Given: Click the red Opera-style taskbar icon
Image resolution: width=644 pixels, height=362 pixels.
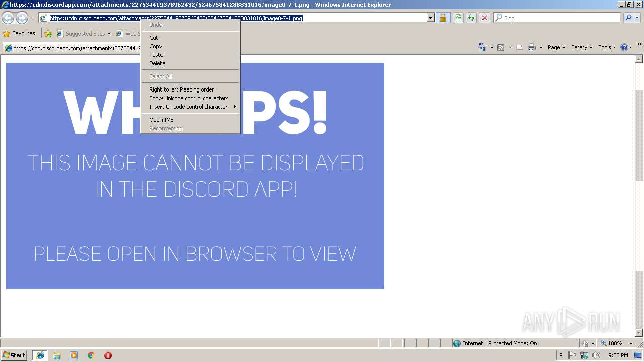Looking at the screenshot, I should tap(108, 355).
